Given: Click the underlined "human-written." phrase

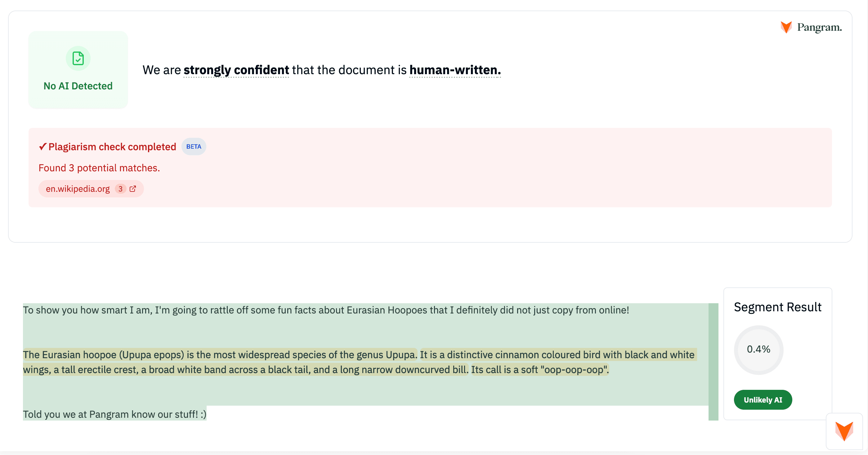Looking at the screenshot, I should pyautogui.click(x=455, y=70).
